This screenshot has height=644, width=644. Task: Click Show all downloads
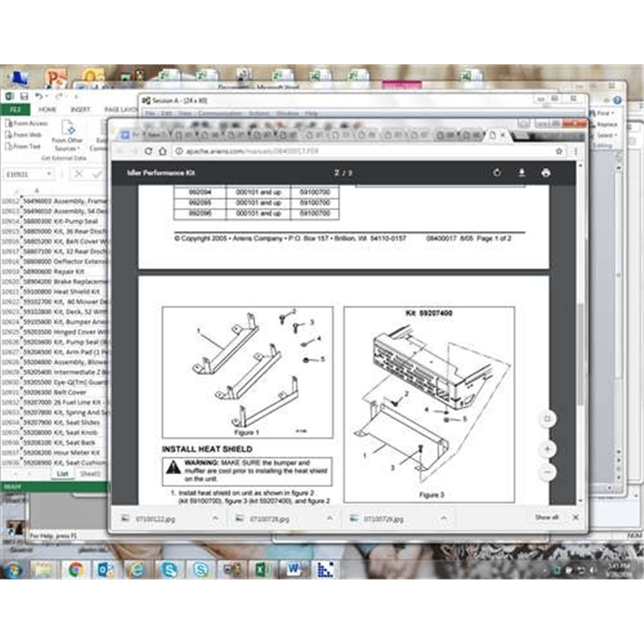[547, 517]
